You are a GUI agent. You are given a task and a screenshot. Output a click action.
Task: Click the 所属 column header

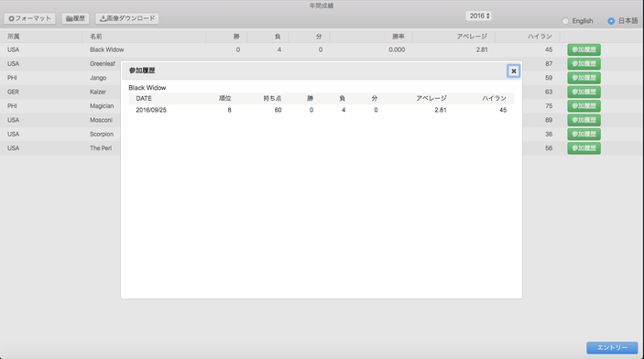click(x=14, y=37)
